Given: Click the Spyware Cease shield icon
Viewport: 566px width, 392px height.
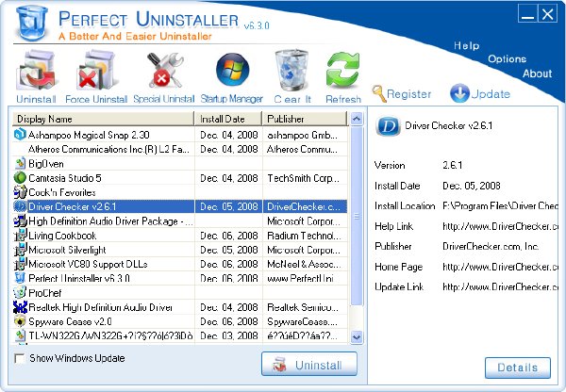Looking at the screenshot, I should [20, 321].
